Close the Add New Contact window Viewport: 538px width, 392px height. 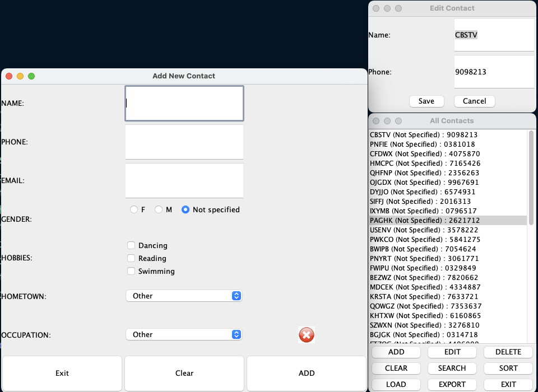coord(10,76)
